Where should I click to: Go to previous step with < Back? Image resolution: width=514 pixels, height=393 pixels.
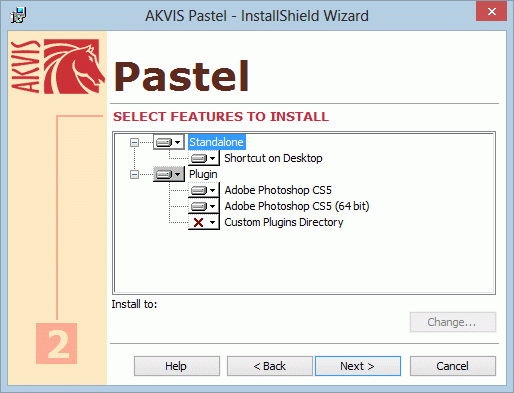tap(270, 366)
